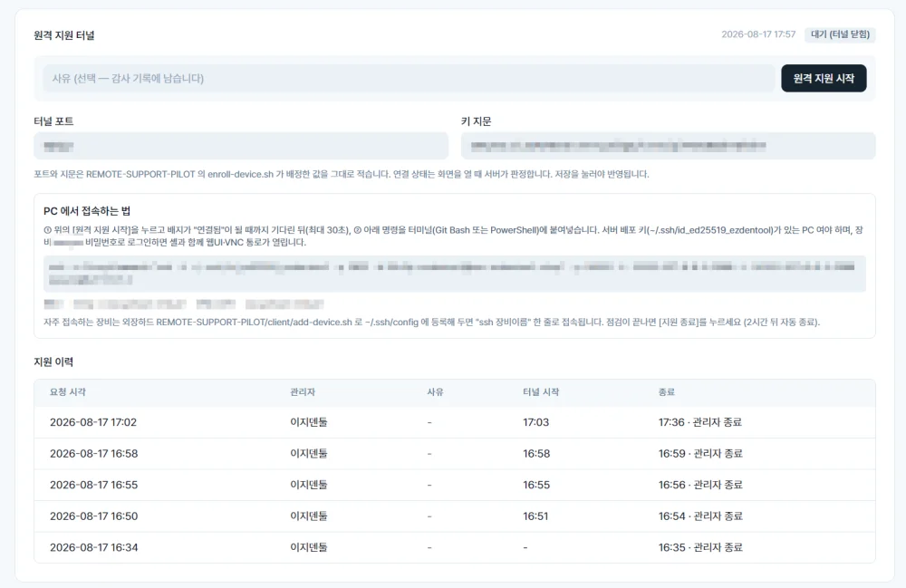Click the 터널 시작 column header

click(541, 391)
